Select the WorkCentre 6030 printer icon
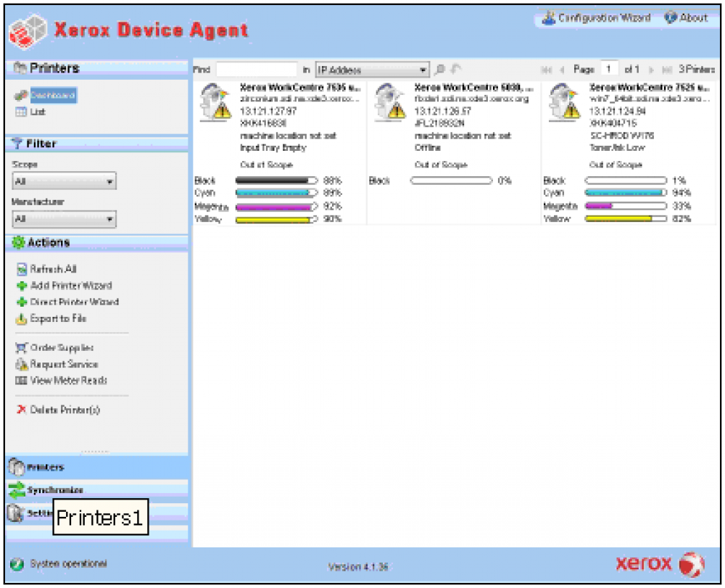Image resolution: width=725 pixels, height=588 pixels. point(390,103)
